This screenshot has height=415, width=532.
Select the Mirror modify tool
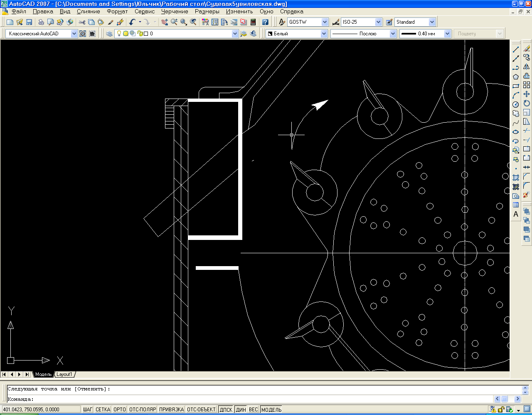[527, 67]
